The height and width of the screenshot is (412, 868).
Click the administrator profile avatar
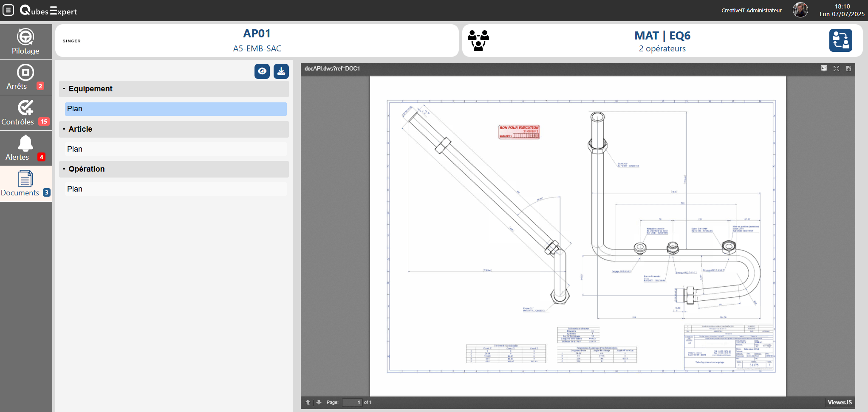800,10
